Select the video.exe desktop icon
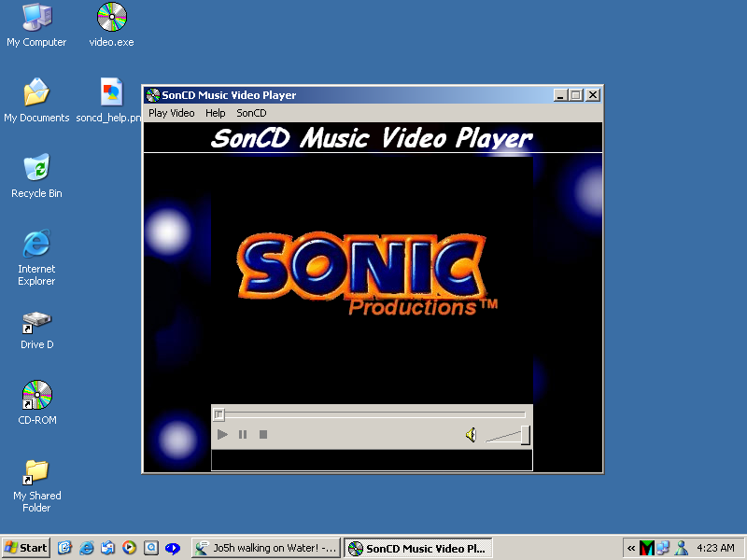Screen dimensions: 747x560 (112, 17)
